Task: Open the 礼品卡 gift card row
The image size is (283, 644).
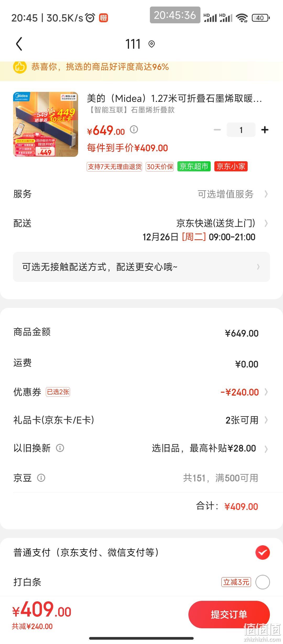Action: click(141, 420)
